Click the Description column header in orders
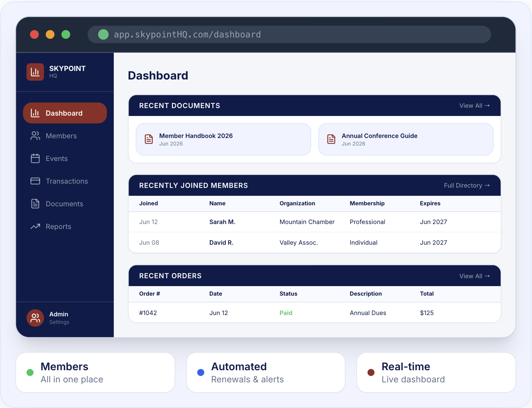 click(x=366, y=294)
